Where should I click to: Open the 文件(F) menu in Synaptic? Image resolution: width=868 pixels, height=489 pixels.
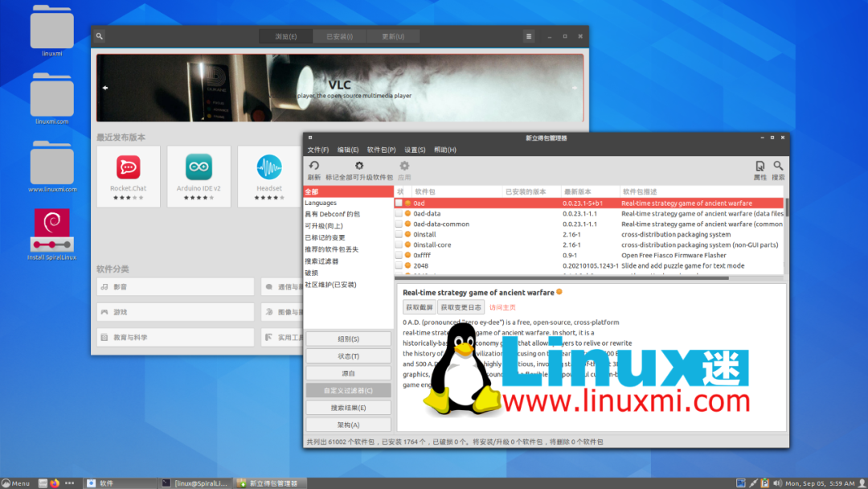[x=317, y=150]
